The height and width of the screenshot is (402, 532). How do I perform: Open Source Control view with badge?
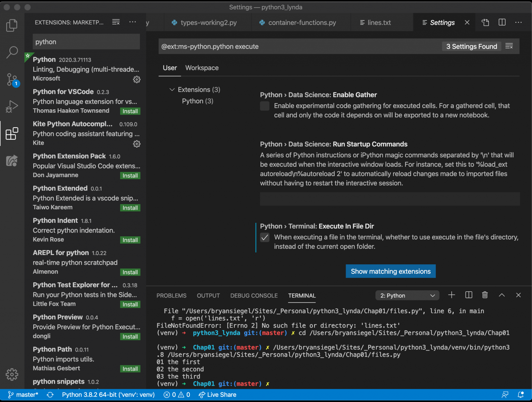(12, 80)
